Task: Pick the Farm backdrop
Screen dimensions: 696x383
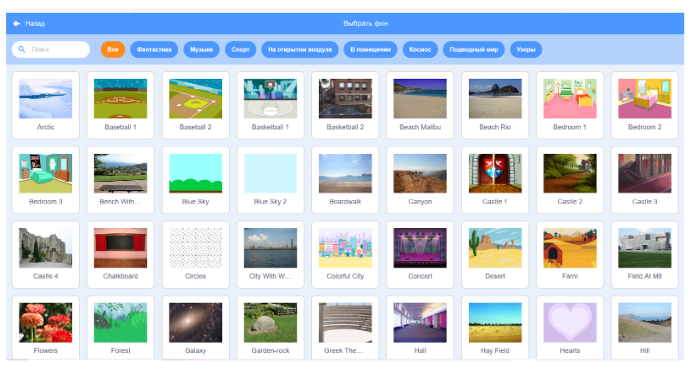Action: [570, 255]
